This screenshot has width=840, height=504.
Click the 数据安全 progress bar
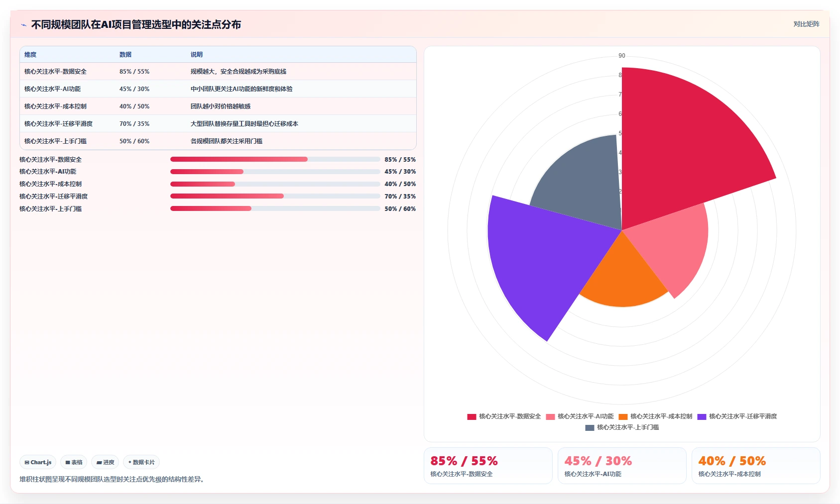(275, 159)
